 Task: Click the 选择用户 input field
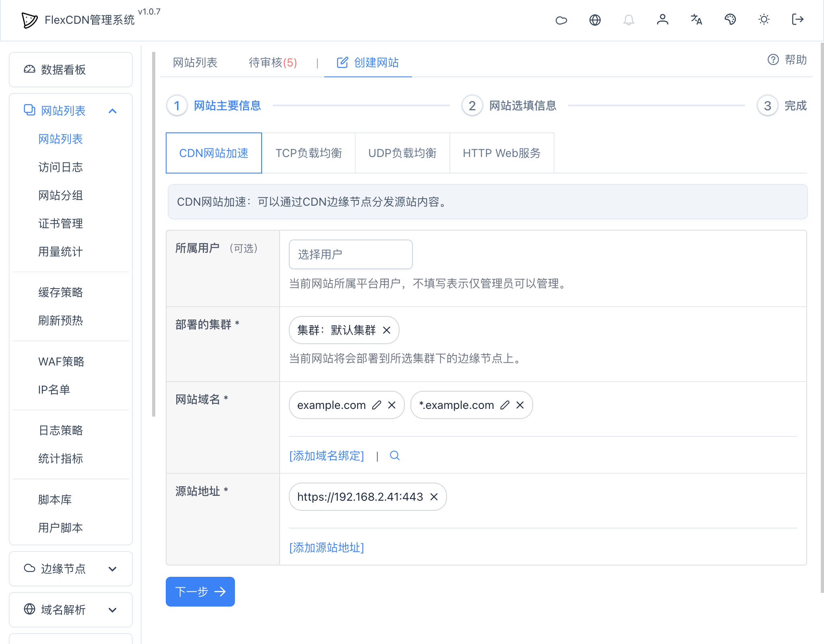click(x=350, y=254)
